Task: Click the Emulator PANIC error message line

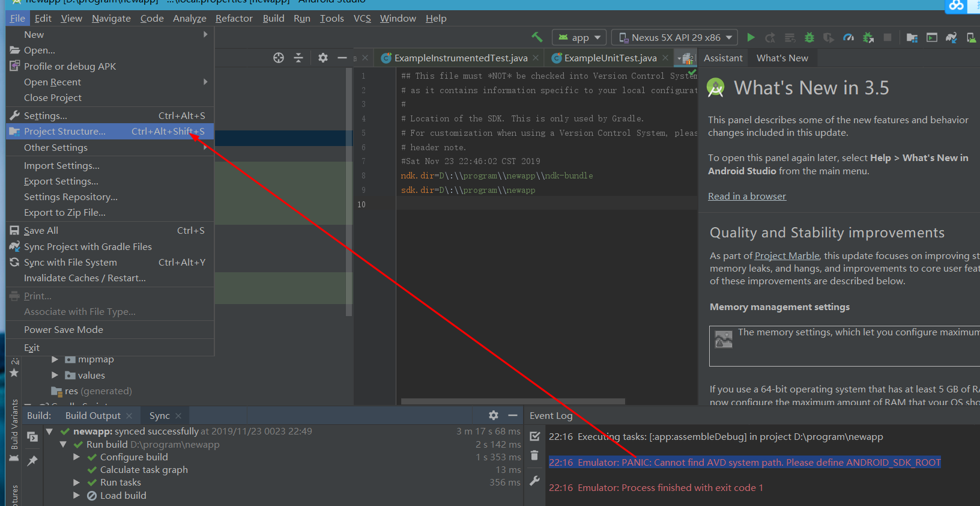Action: (x=745, y=463)
